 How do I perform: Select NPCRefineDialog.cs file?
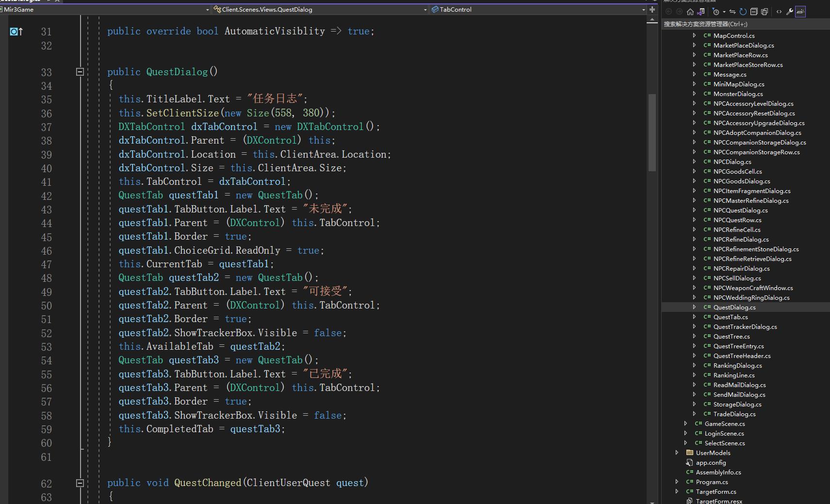[x=741, y=239]
